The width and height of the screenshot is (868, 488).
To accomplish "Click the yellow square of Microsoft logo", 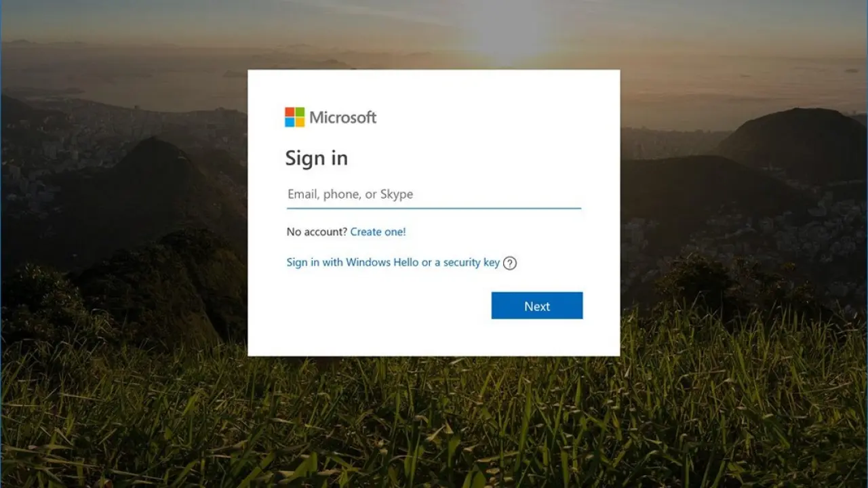I will (x=300, y=123).
